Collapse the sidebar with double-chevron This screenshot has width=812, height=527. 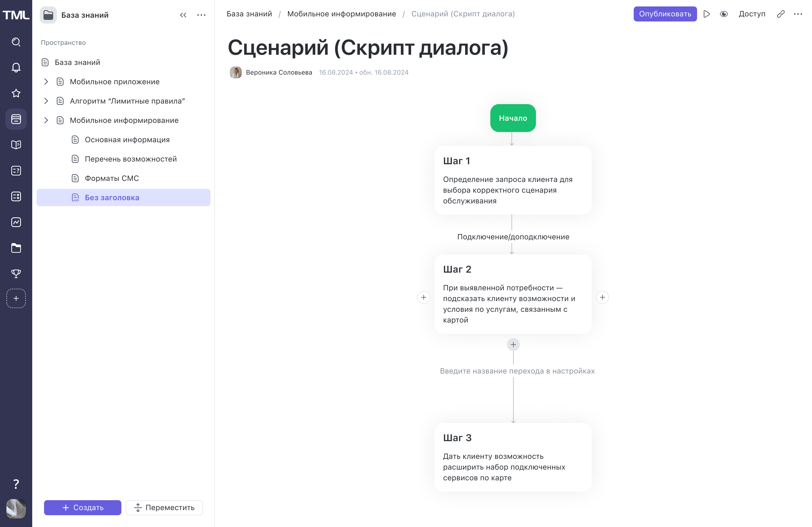[x=183, y=15]
